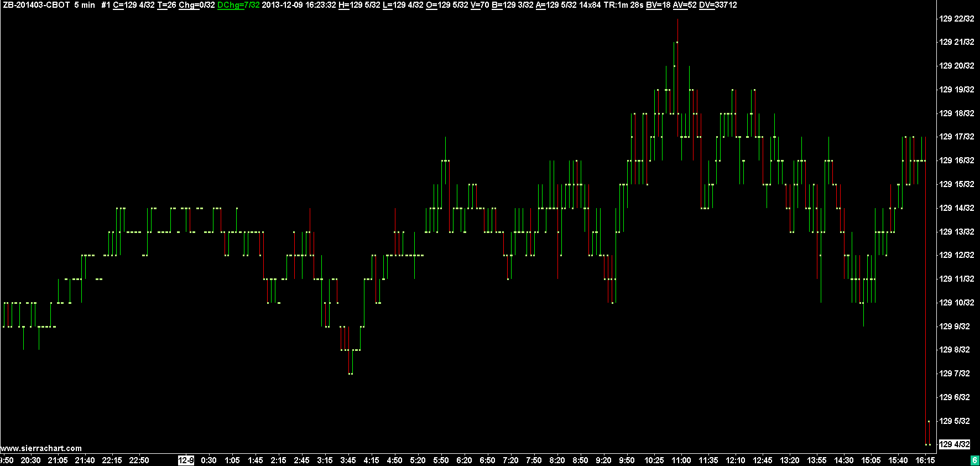This screenshot has height=466, width=980.
Task: Click the 129 7/32 price scale label
Action: coord(954,374)
